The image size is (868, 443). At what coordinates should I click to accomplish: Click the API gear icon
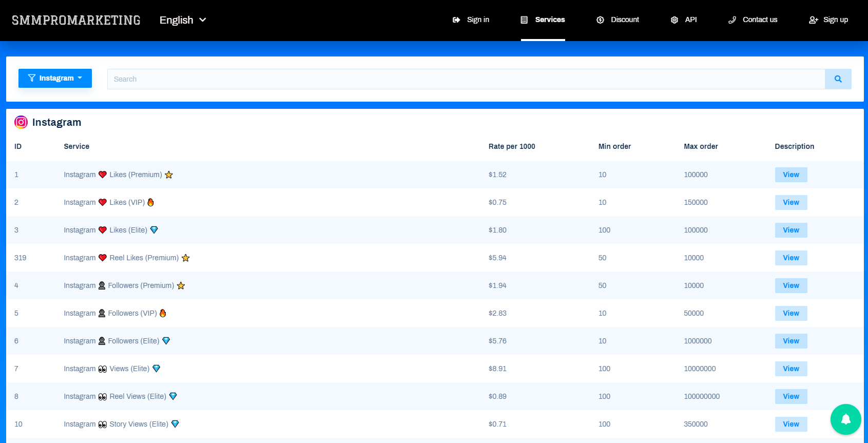pyautogui.click(x=674, y=20)
